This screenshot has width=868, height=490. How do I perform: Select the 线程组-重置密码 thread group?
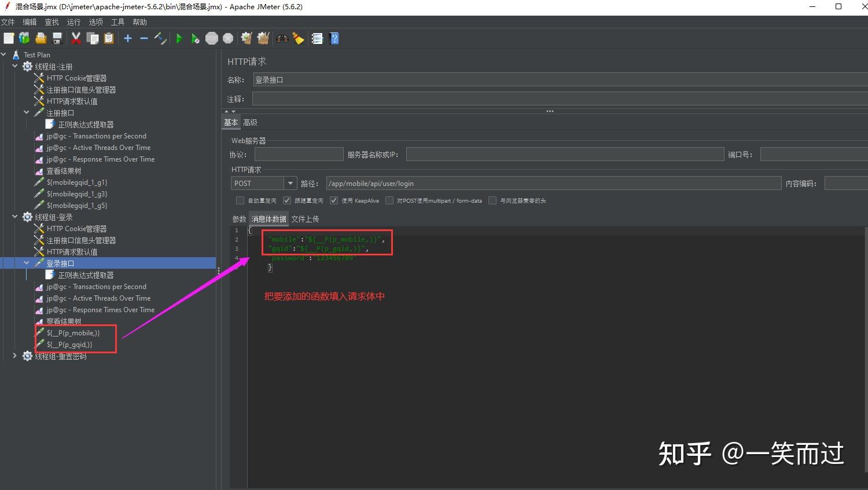point(60,356)
